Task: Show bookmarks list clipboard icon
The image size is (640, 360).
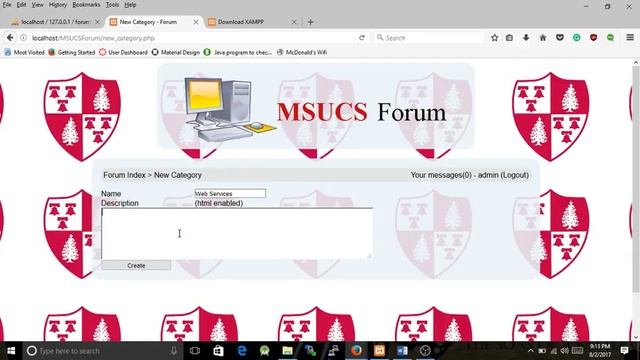Action: (x=509, y=38)
